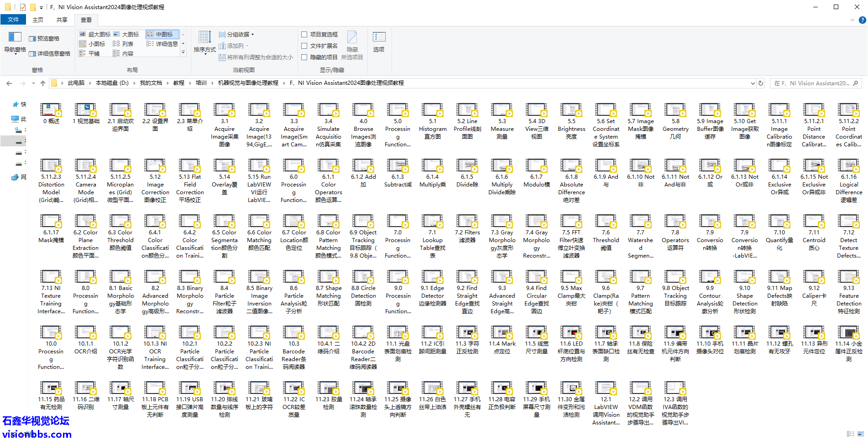Image resolution: width=868 pixels, height=440 pixels.
Task: Check the 文件扩展名 file extensions box
Action: click(304, 46)
